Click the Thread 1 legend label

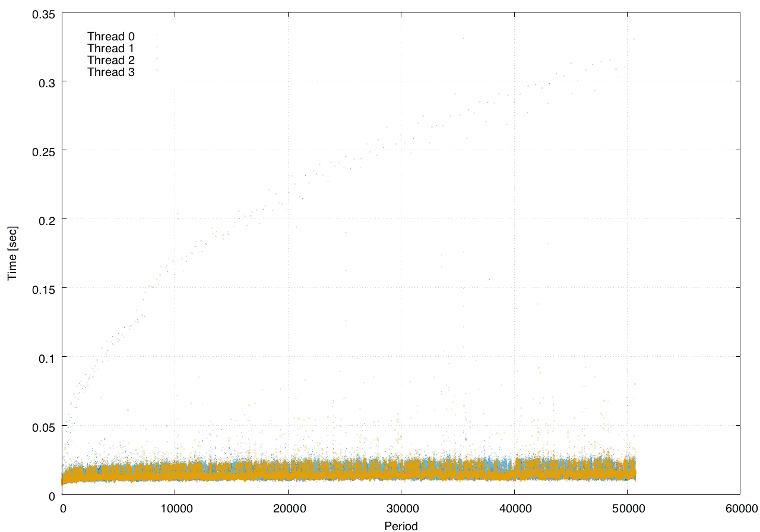111,48
